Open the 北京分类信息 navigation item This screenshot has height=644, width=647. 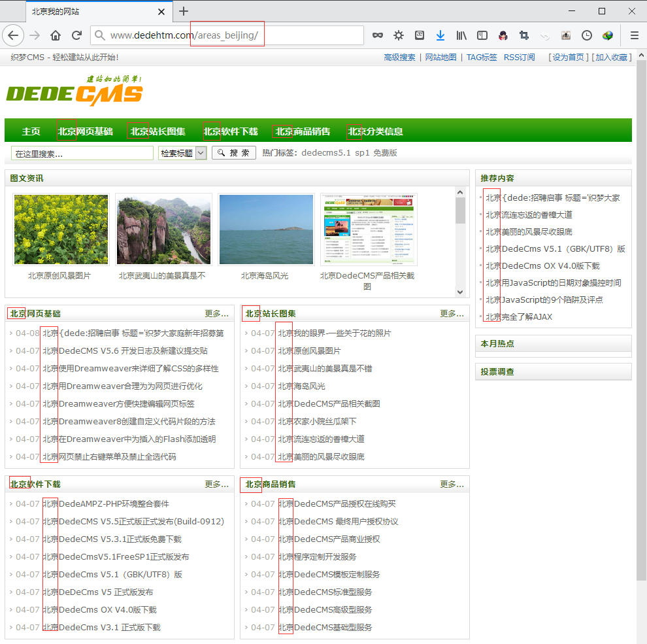(x=375, y=131)
